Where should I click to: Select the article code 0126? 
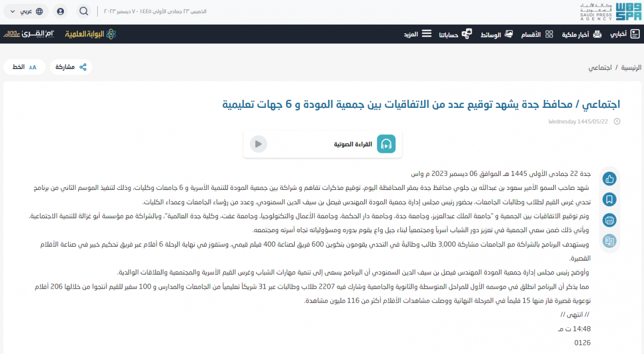582,342
